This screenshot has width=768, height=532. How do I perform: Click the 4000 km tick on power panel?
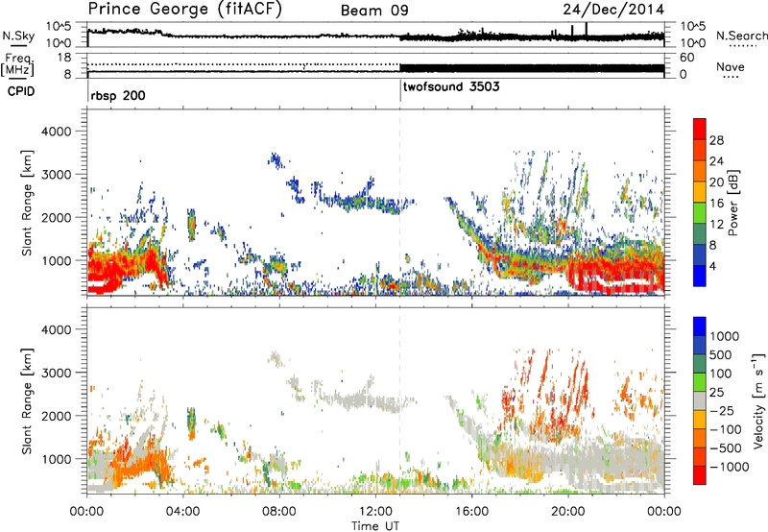pyautogui.click(x=56, y=132)
